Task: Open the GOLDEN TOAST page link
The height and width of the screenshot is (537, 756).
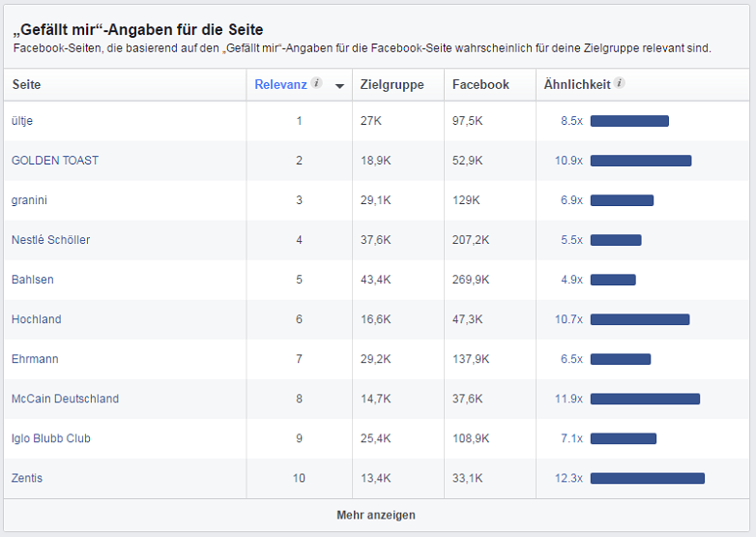Action: coord(55,161)
